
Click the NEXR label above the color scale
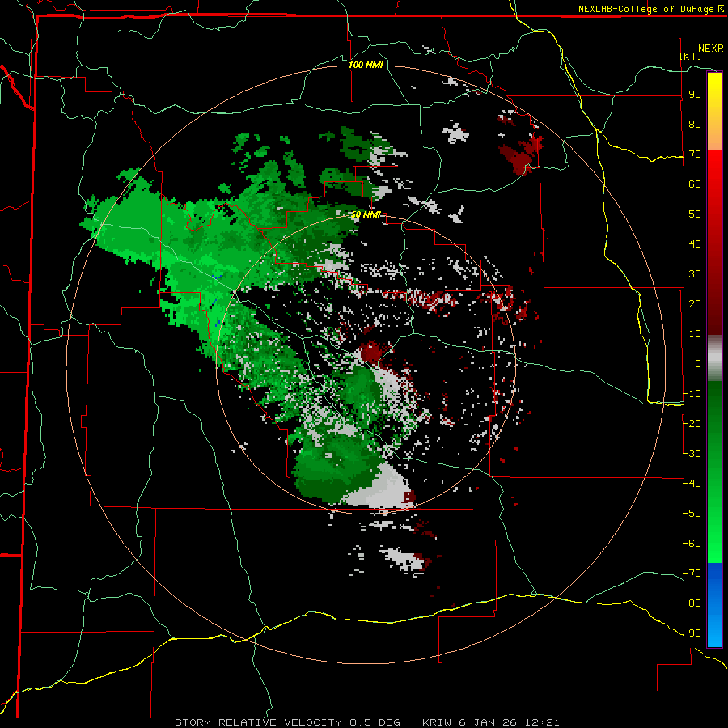[x=711, y=49]
